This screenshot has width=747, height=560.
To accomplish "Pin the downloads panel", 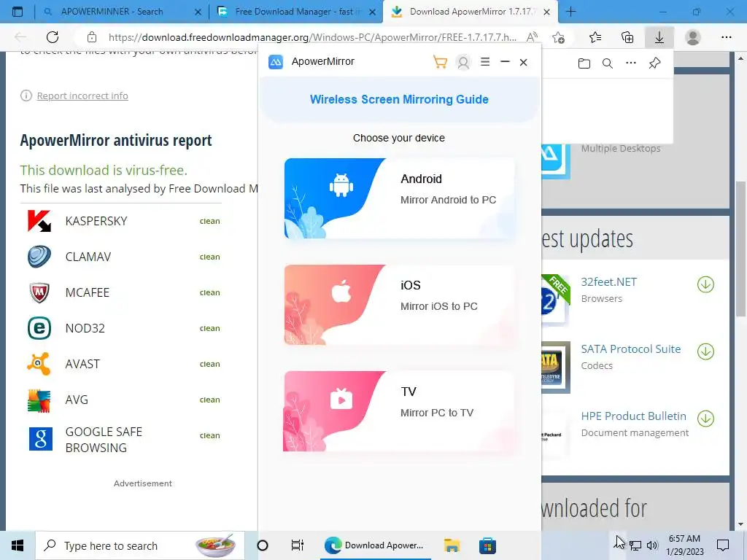I will (654, 63).
